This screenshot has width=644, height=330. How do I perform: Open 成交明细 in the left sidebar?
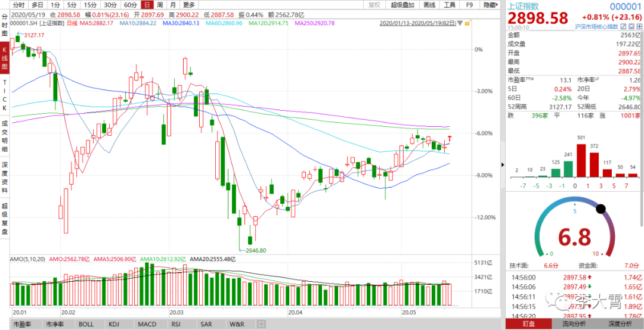point(5,136)
